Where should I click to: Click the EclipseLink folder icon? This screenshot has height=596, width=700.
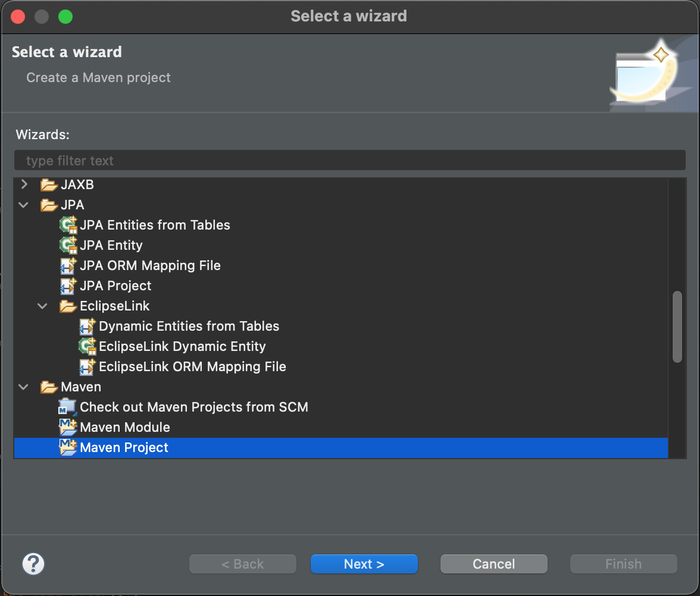[x=68, y=306]
